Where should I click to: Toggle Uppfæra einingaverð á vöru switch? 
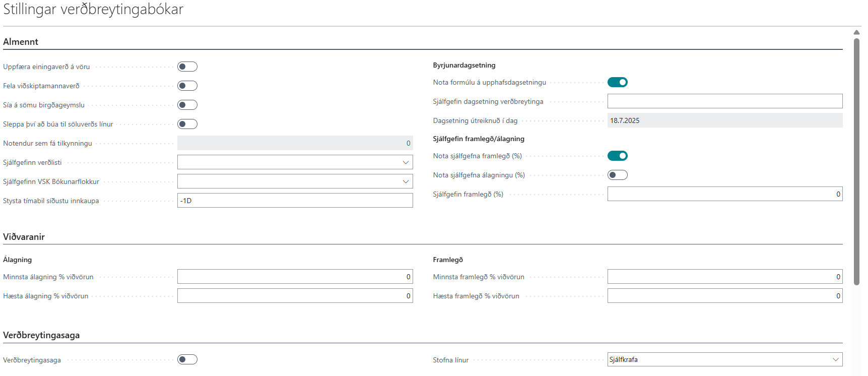(x=187, y=67)
